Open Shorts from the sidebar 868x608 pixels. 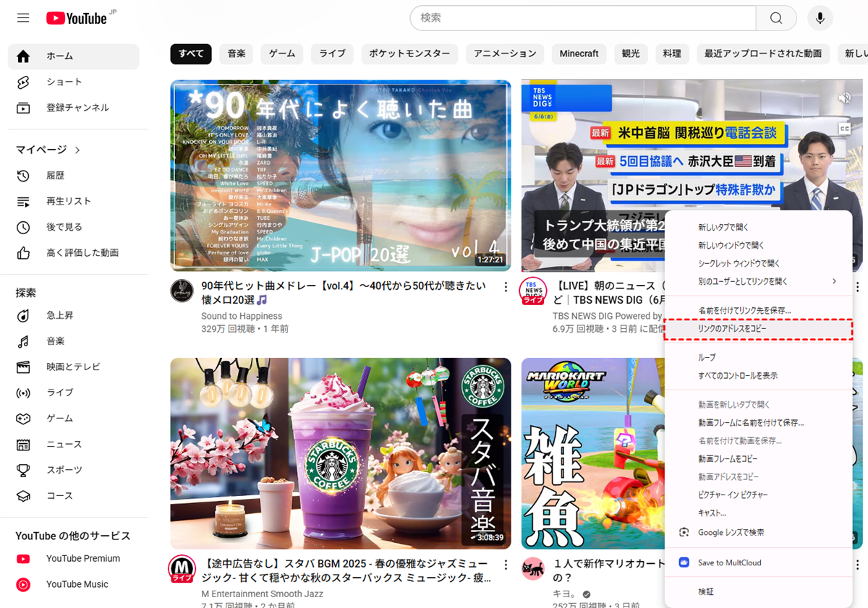[64, 82]
